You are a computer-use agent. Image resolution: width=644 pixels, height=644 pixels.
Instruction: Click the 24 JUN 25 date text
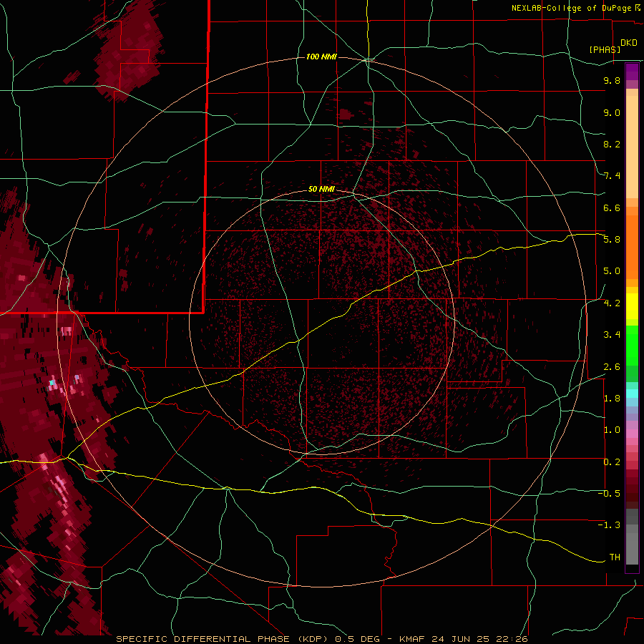click(459, 639)
